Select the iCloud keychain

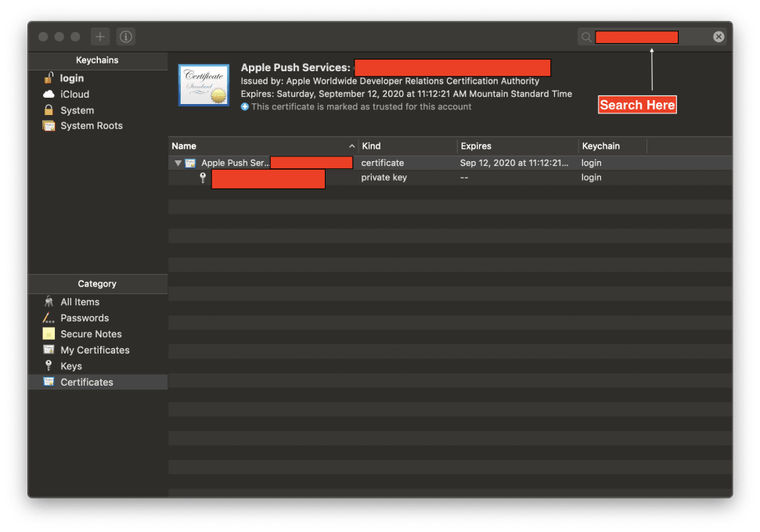[74, 94]
